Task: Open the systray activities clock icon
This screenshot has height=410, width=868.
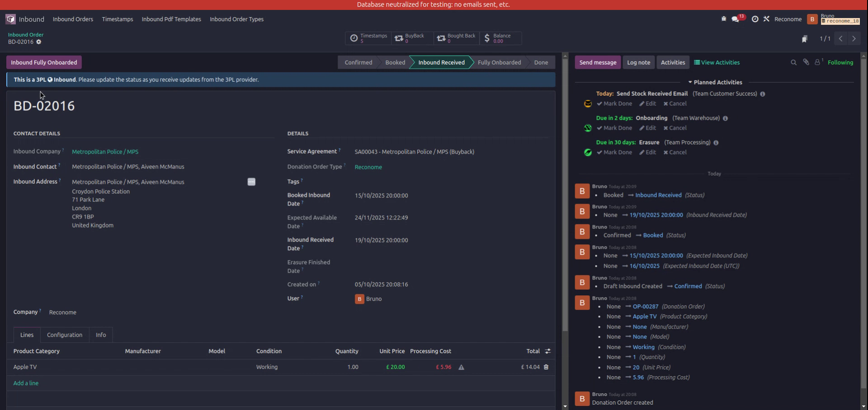Action: 755,19
